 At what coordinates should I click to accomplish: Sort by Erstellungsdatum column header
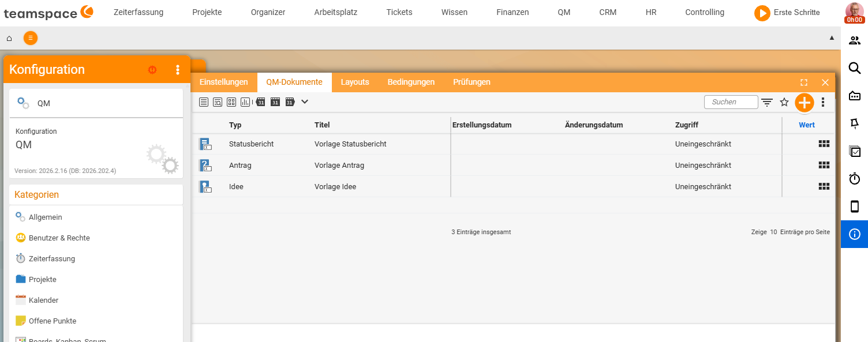coord(482,125)
